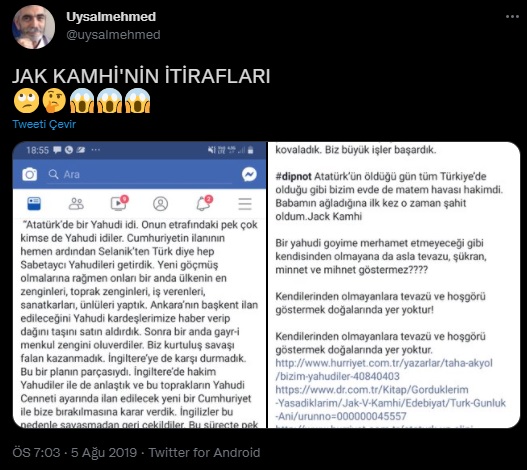The height and width of the screenshot is (470, 527).
Task: Open the @uysalmehmed handle link
Action: (113, 35)
